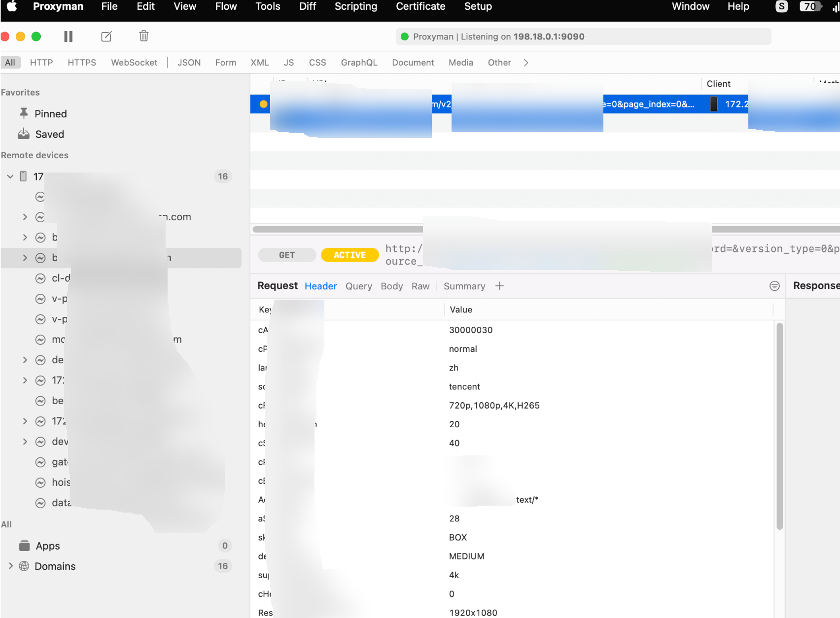Open the Saved favorites item
This screenshot has width=840, height=618.
click(x=49, y=135)
